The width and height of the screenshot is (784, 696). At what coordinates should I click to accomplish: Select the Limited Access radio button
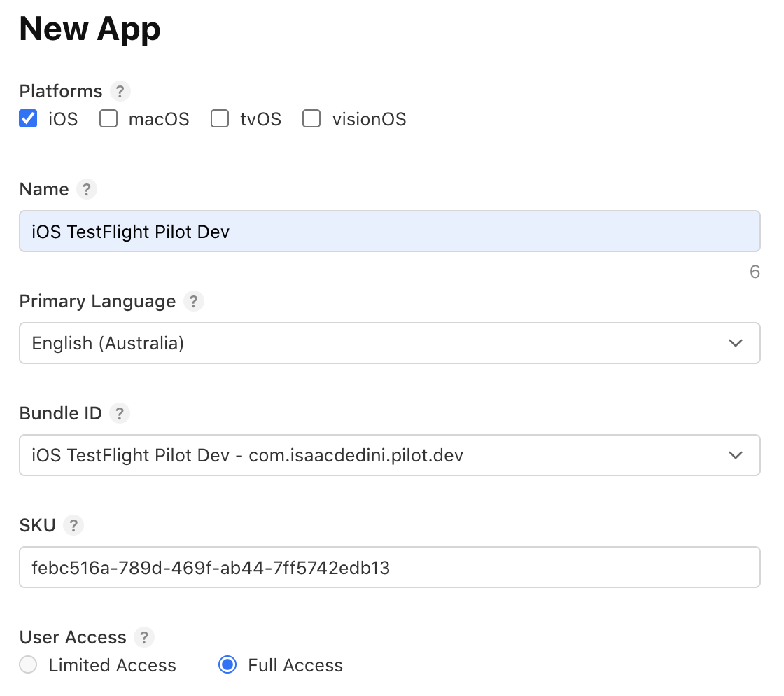coord(29,665)
